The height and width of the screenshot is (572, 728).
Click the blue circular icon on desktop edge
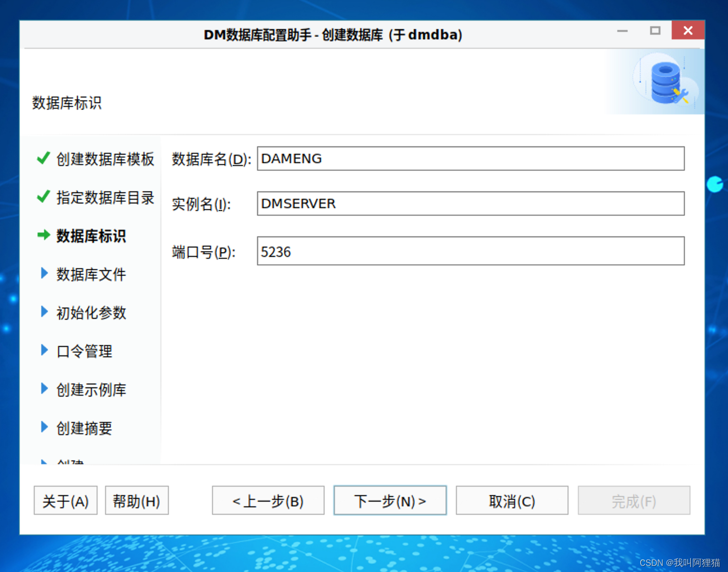coord(715,184)
